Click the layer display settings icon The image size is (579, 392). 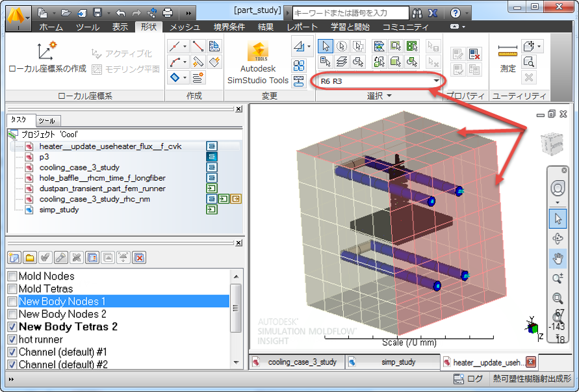(92, 257)
